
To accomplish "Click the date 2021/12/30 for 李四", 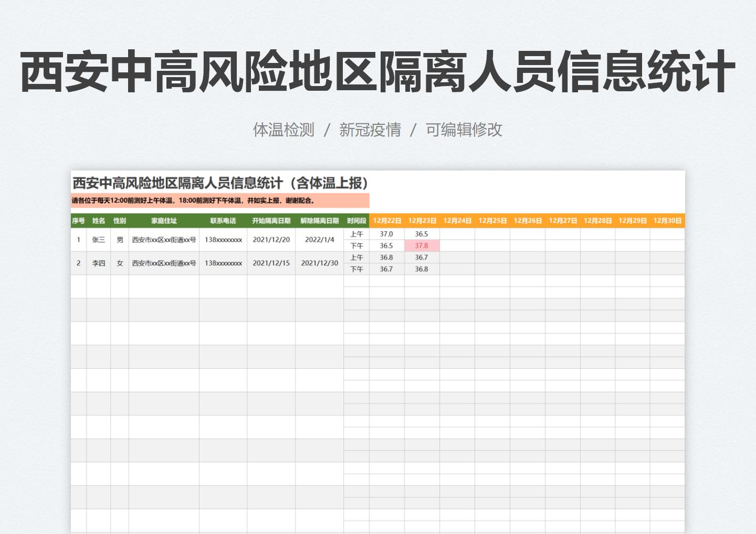I will (319, 263).
